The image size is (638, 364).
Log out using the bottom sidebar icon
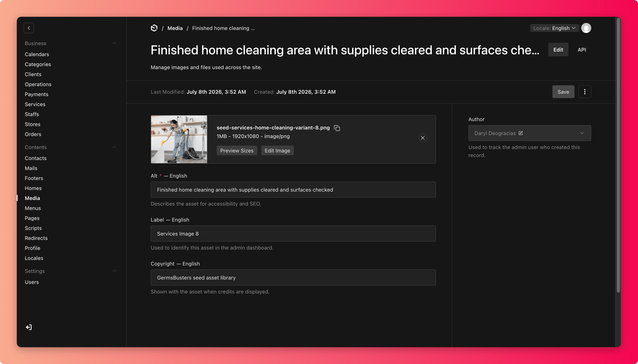point(29,327)
